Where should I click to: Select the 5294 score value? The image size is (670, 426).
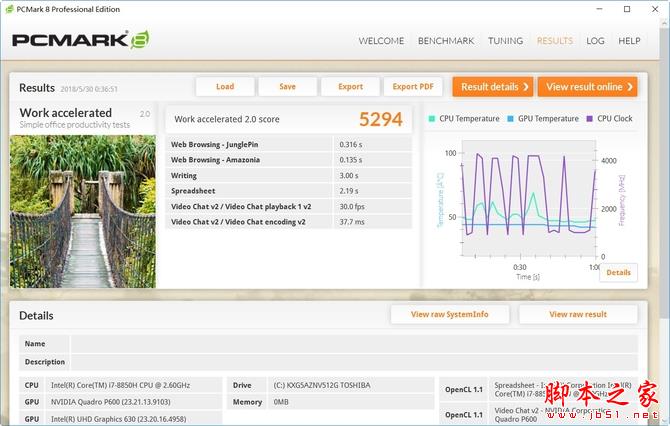click(x=380, y=119)
